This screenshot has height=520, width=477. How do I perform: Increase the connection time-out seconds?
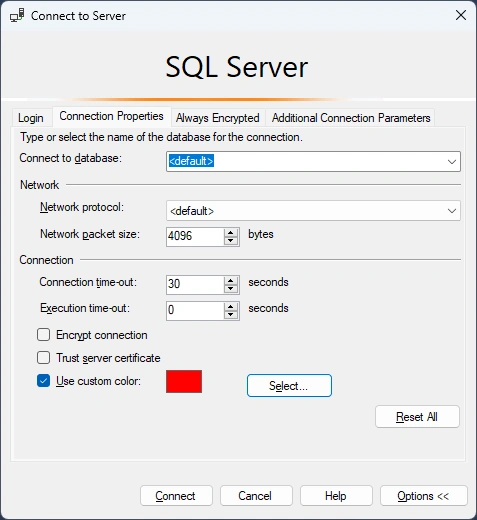click(x=231, y=281)
